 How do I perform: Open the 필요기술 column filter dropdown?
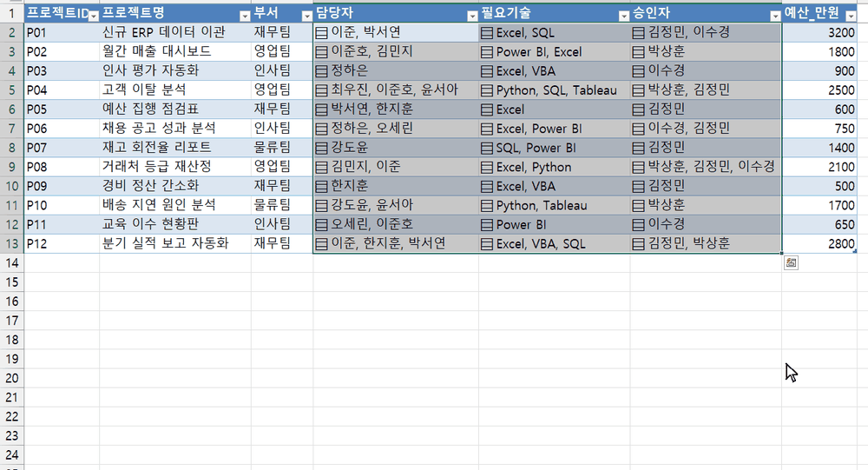click(x=624, y=17)
